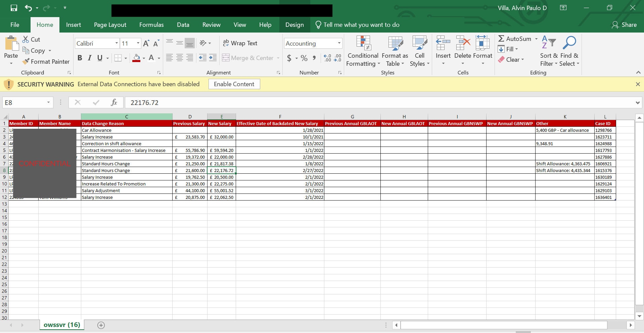Apply borders using the Borders icon

click(x=118, y=58)
